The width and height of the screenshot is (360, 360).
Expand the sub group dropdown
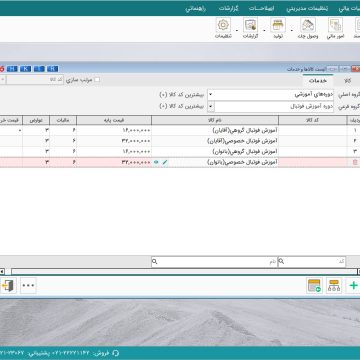[x=210, y=107]
